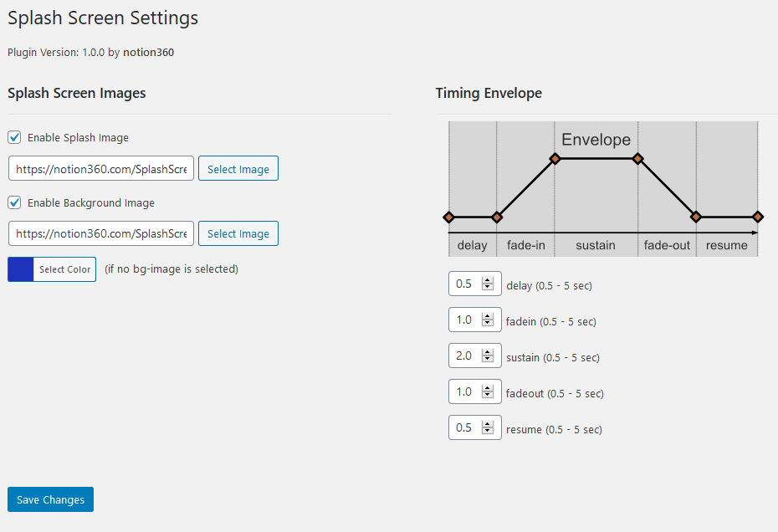This screenshot has height=532, width=778.
Task: Decrease the fadein value with down arrow
Action: pos(488,323)
